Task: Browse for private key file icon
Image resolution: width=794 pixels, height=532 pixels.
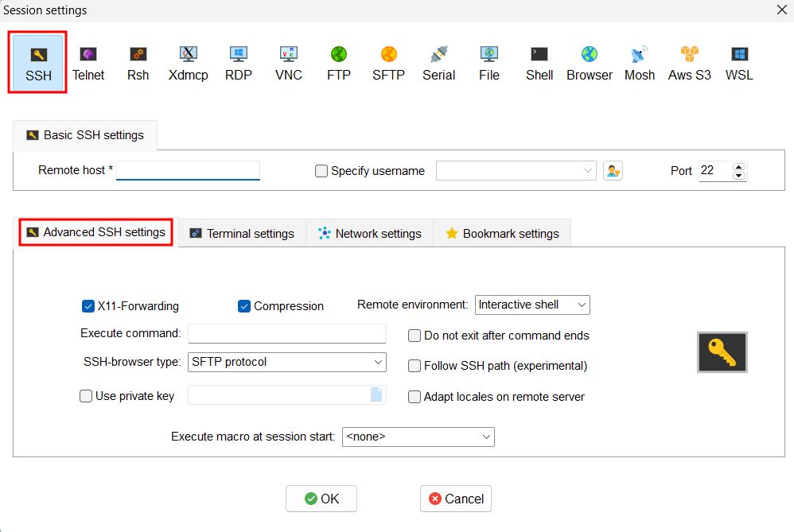Action: pos(376,394)
